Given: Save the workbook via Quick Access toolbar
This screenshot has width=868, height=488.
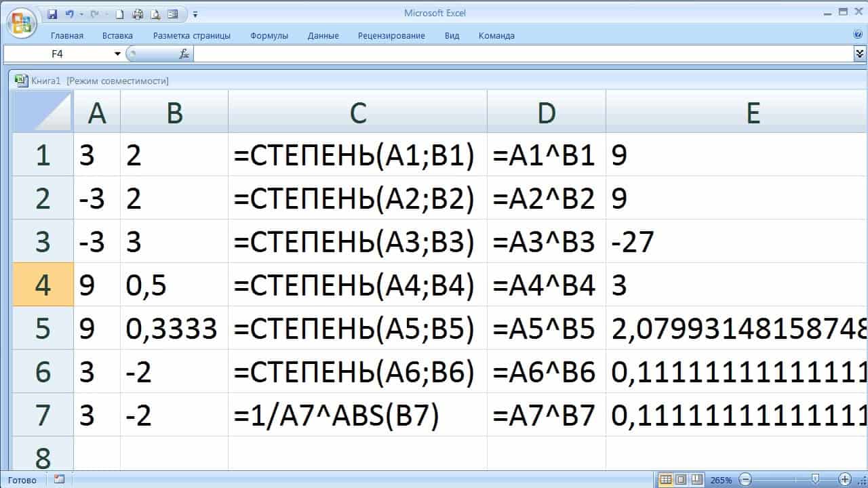Looking at the screenshot, I should pos(53,14).
